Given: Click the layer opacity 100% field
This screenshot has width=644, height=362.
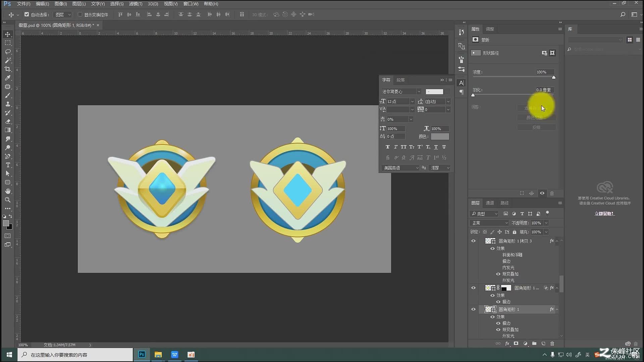Looking at the screenshot, I should [536, 223].
